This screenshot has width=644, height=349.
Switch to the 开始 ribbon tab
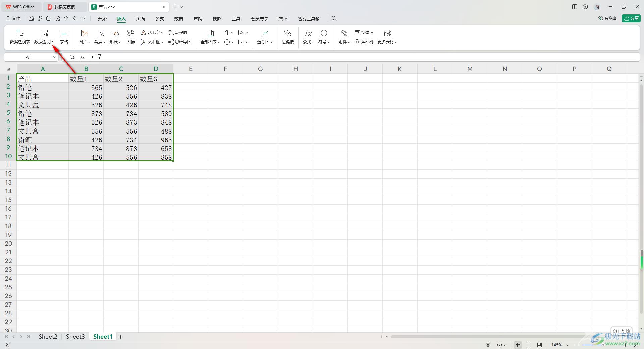102,19
